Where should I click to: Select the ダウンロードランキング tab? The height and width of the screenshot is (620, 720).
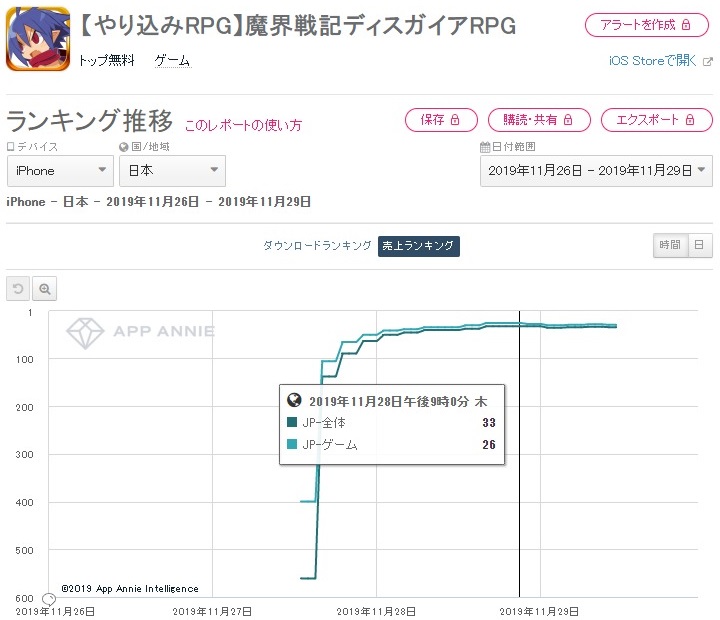(317, 246)
